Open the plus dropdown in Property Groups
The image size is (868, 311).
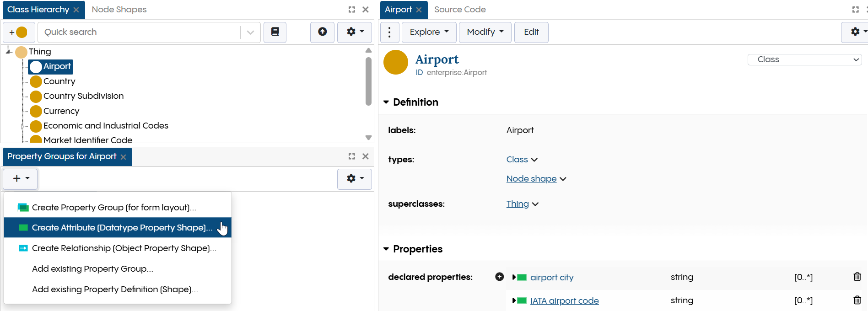(x=20, y=178)
